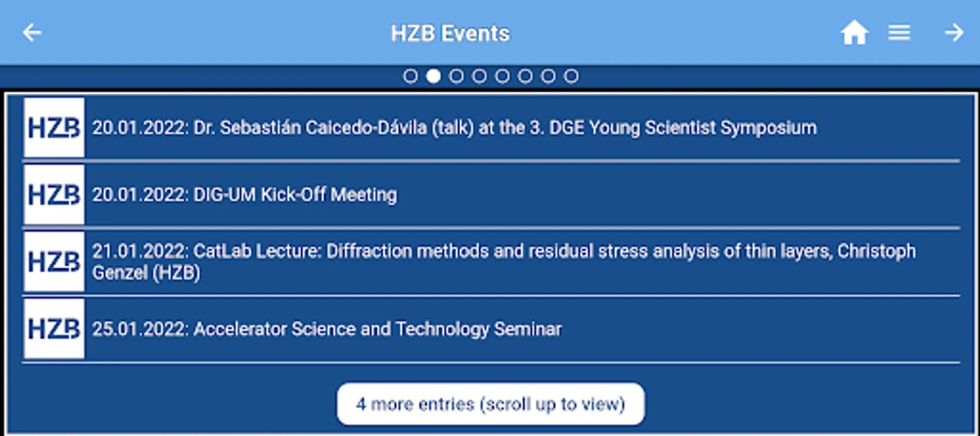
Task: Click HZB logo beside DIG-UM Kick-Off Meeting
Action: tap(54, 195)
